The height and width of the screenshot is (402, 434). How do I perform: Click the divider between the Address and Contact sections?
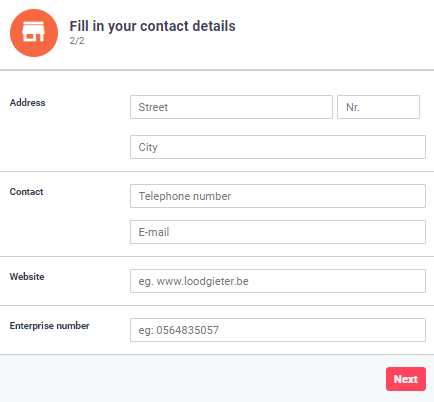pyautogui.click(x=217, y=172)
